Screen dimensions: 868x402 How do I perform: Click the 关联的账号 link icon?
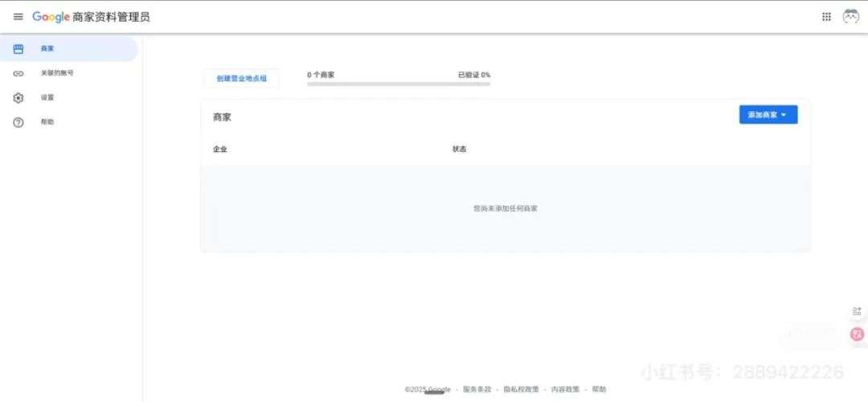tap(18, 73)
